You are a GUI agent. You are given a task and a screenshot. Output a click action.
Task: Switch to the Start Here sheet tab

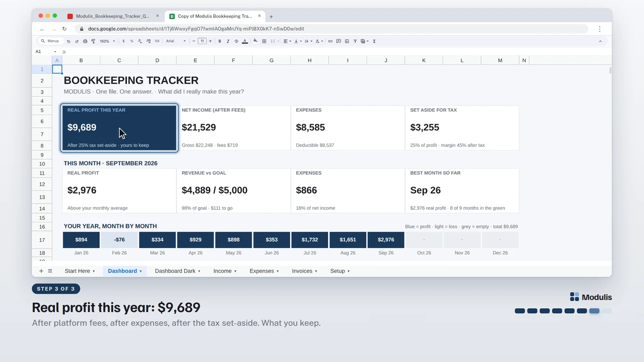tap(79, 271)
